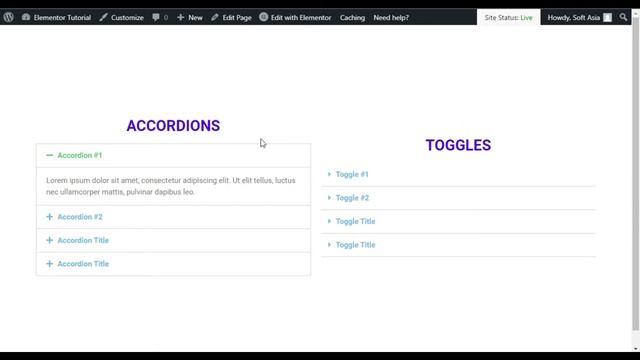Toggle open the Toggle #2 item

458,198
